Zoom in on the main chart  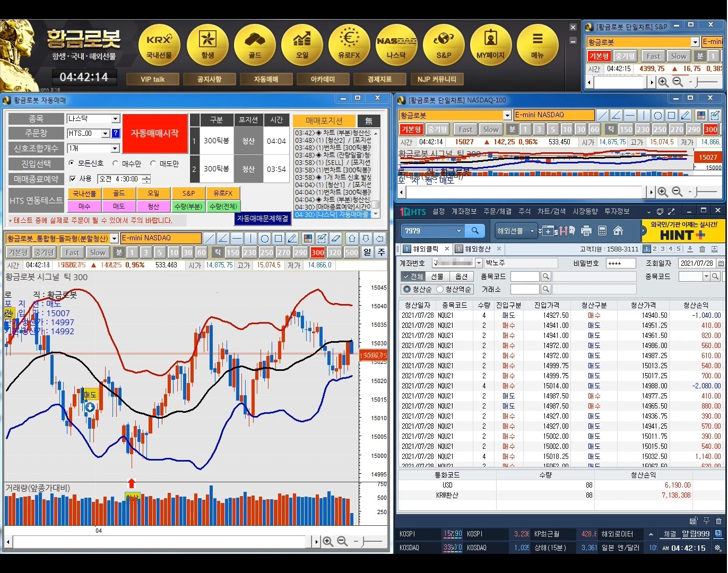tap(328, 542)
